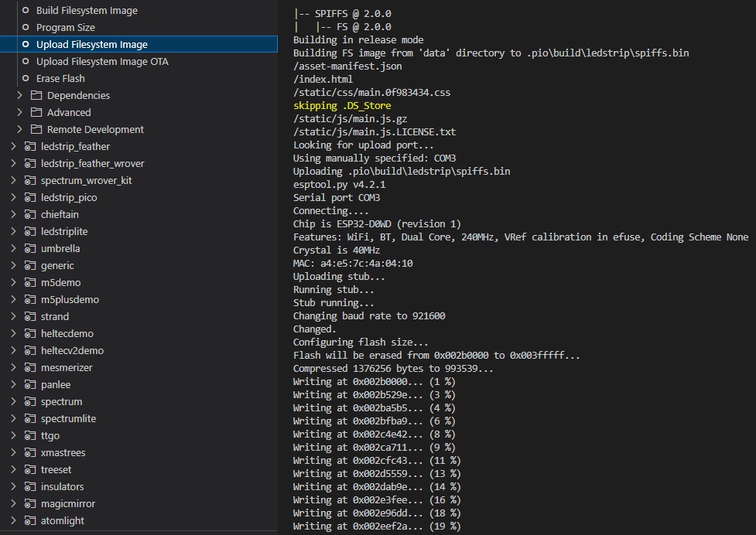Click strand environment folder icon
The height and width of the screenshot is (535, 756).
(x=30, y=316)
